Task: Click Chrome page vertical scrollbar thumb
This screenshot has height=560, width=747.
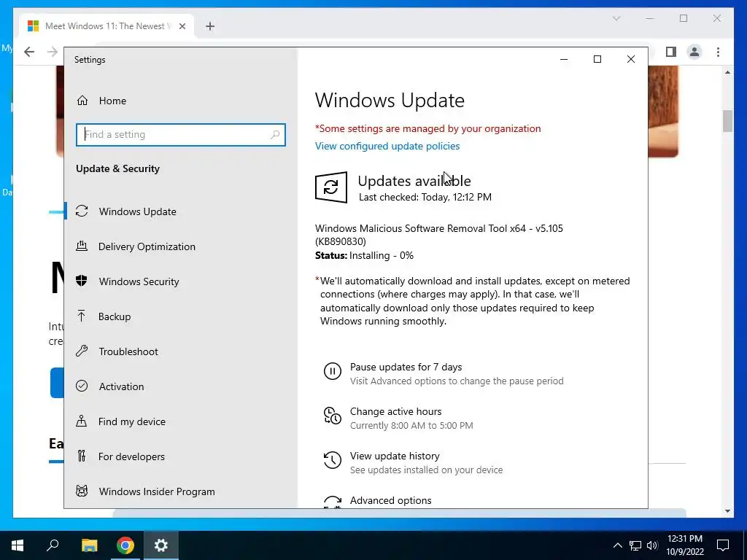Action: pyautogui.click(x=727, y=121)
